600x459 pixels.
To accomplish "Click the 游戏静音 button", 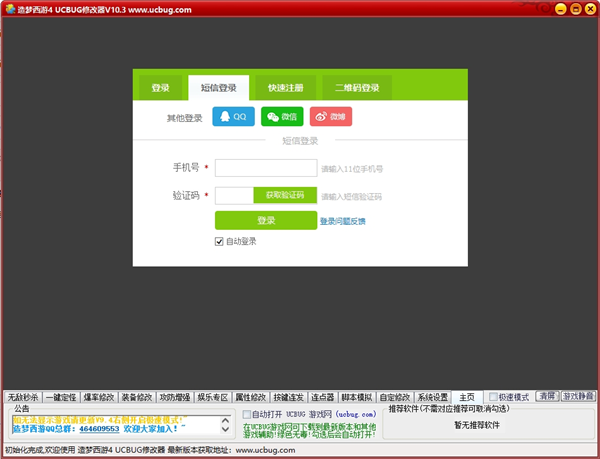I will pyautogui.click(x=578, y=396).
